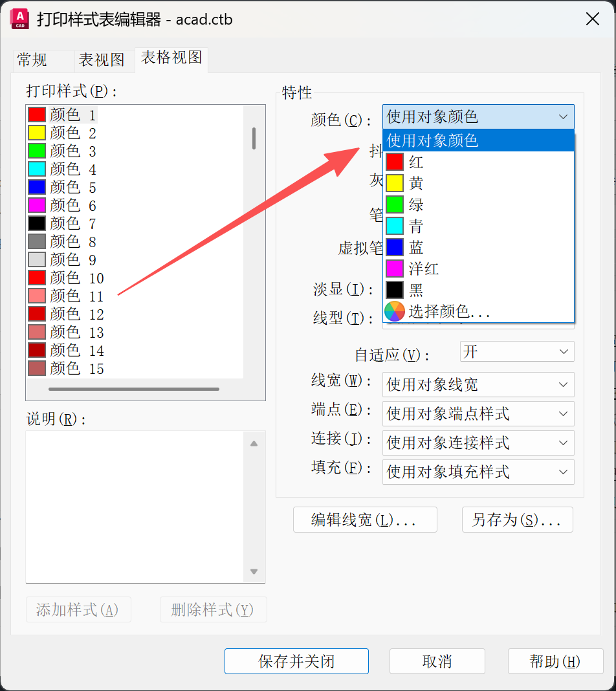
Task: Click the 取消 button
Action: pos(437,661)
